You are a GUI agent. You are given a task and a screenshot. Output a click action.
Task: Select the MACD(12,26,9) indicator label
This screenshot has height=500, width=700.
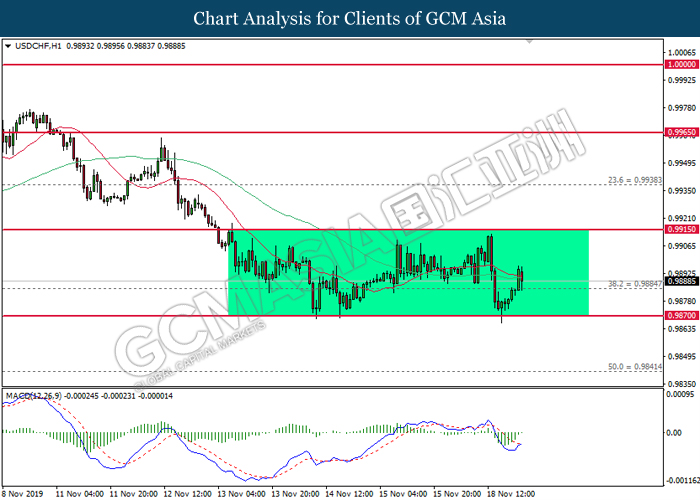pos(34,396)
